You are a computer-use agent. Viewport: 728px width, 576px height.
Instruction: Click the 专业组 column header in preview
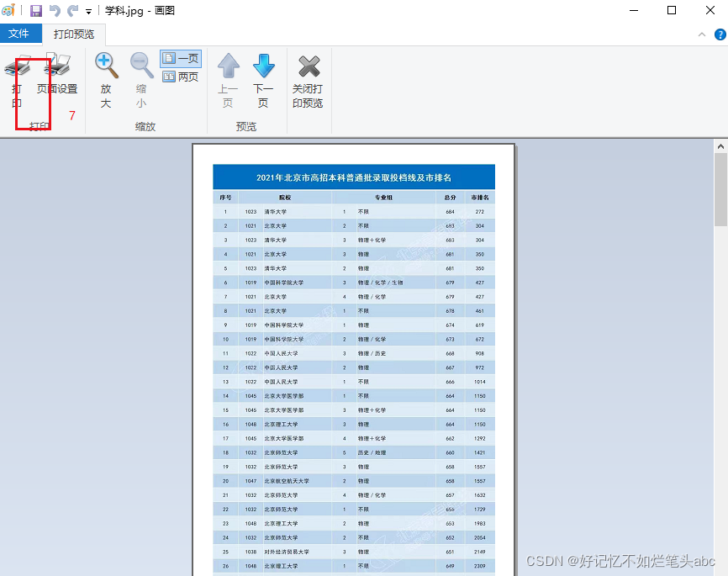[x=384, y=198]
